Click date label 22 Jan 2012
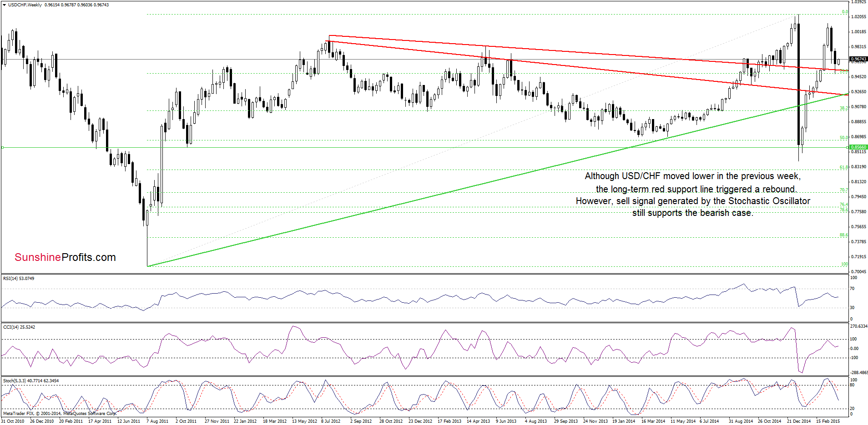 pyautogui.click(x=245, y=421)
